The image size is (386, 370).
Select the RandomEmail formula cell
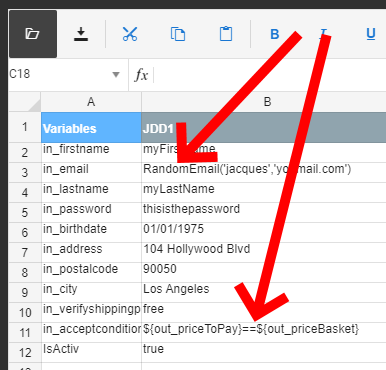tap(264, 173)
